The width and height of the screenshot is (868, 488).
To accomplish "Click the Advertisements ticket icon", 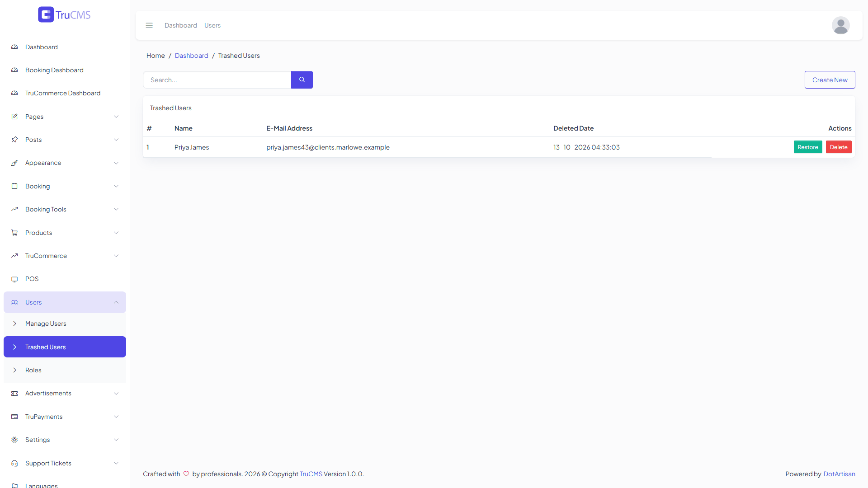I will pyautogui.click(x=14, y=393).
